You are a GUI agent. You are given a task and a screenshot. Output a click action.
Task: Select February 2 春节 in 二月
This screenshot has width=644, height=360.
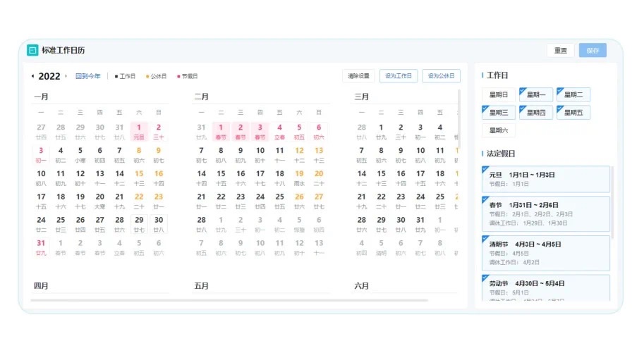[241, 132]
